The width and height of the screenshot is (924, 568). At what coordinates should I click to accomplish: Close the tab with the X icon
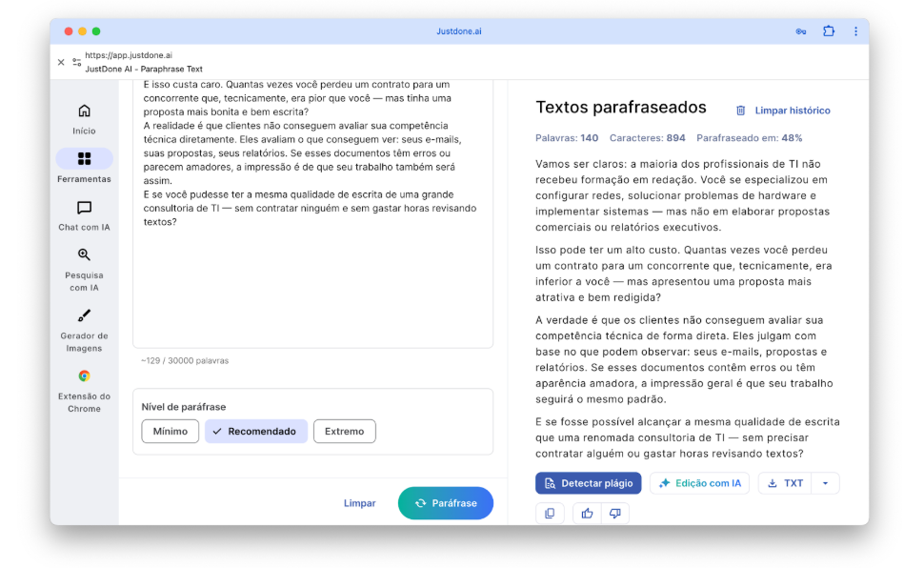tap(61, 62)
